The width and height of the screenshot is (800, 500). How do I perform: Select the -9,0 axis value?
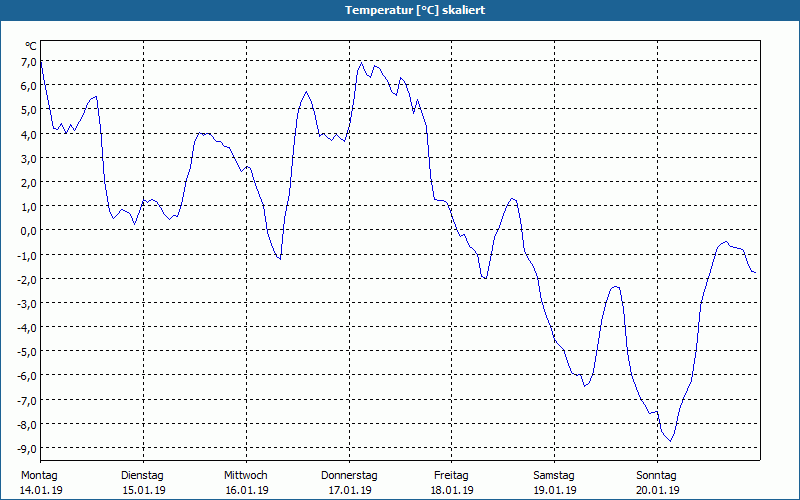[27, 448]
